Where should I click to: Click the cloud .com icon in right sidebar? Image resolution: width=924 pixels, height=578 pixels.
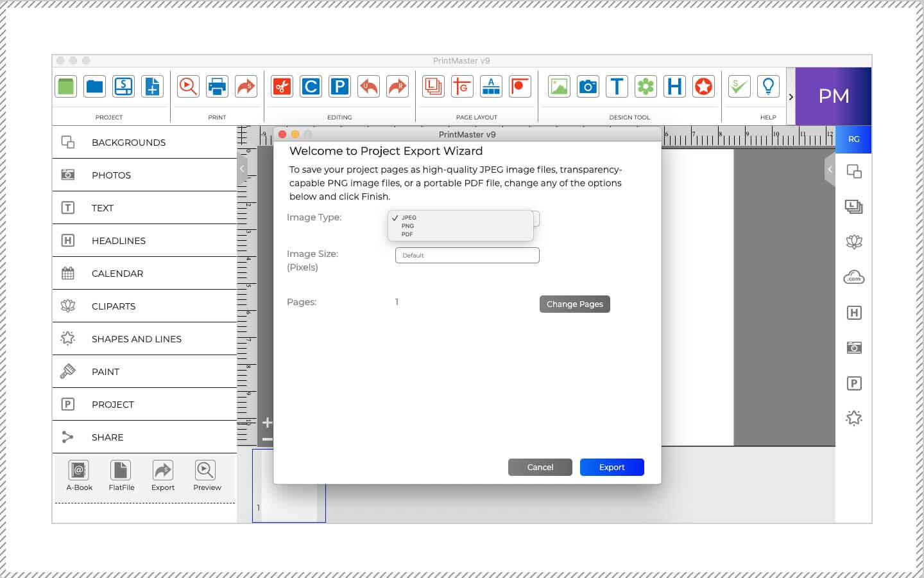click(853, 277)
